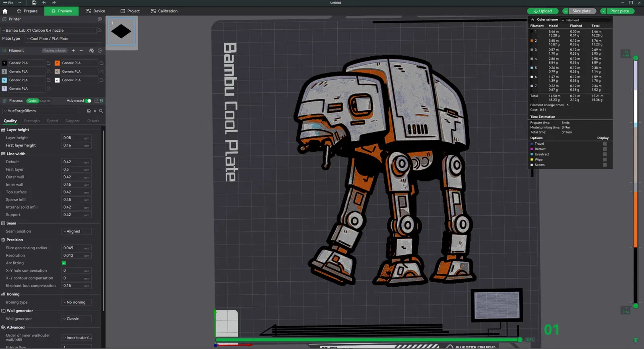Open the Plate type dropdown

(64, 39)
